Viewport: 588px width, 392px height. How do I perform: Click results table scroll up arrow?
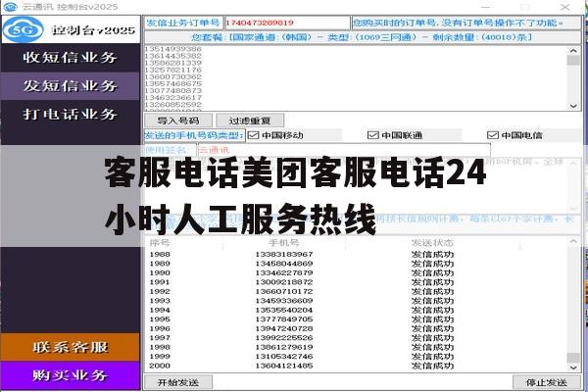[x=573, y=242]
